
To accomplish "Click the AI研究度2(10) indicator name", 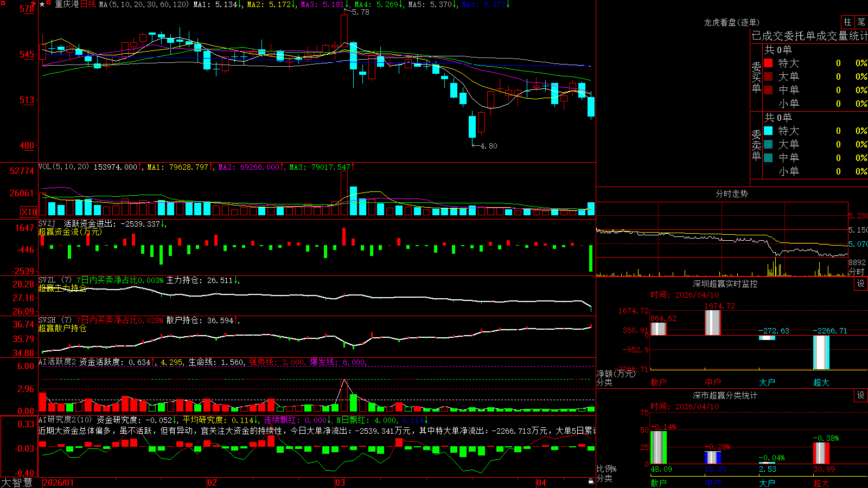I will 66,420.
